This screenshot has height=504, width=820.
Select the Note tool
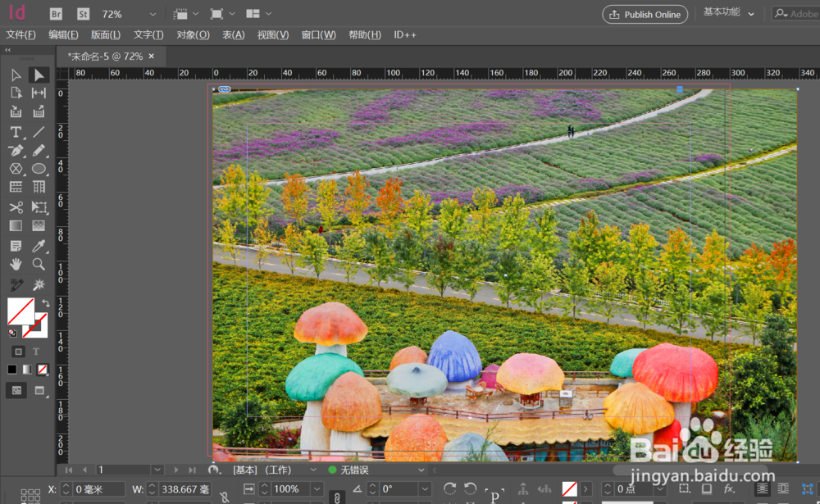tap(16, 246)
